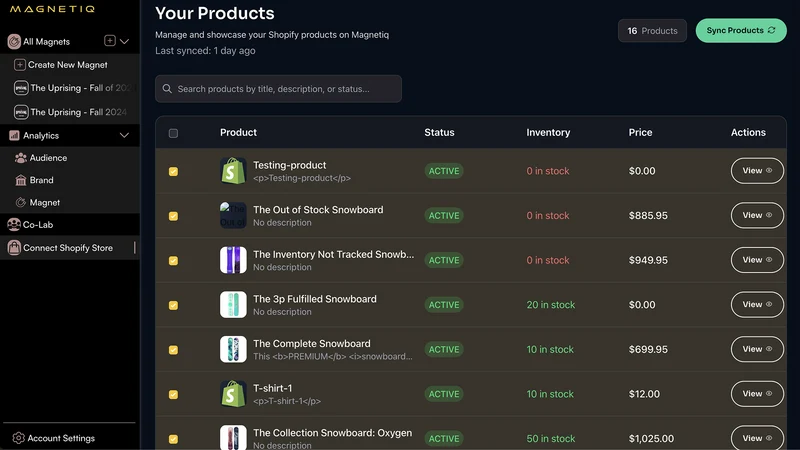The width and height of the screenshot is (800, 450).
Task: Click the $699.95 price cell
Action: pyautogui.click(x=648, y=349)
